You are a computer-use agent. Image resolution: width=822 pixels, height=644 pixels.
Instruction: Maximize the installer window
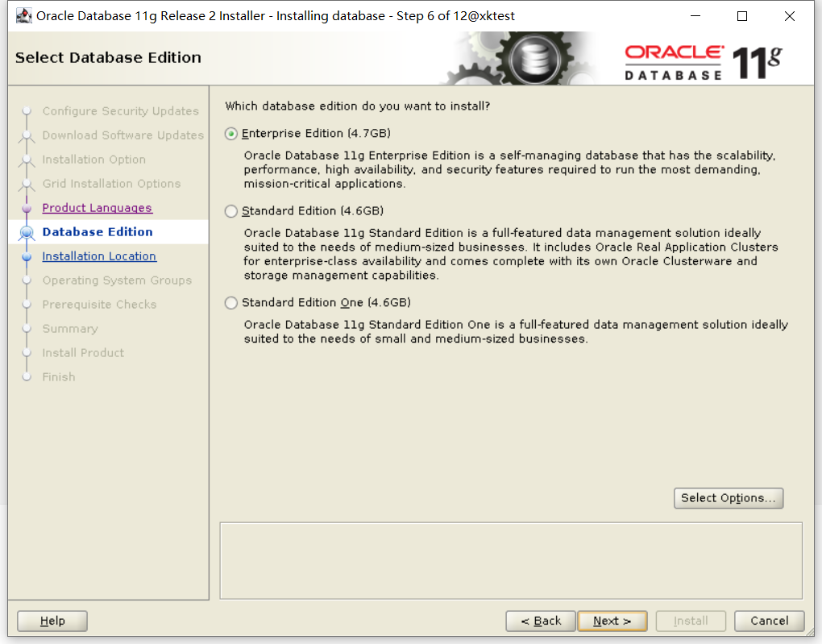(742, 16)
